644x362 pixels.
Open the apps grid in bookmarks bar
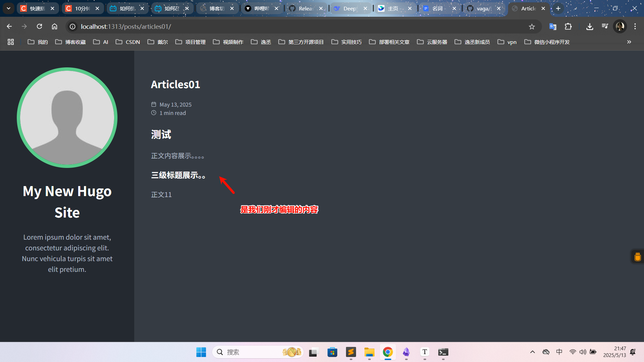click(11, 42)
